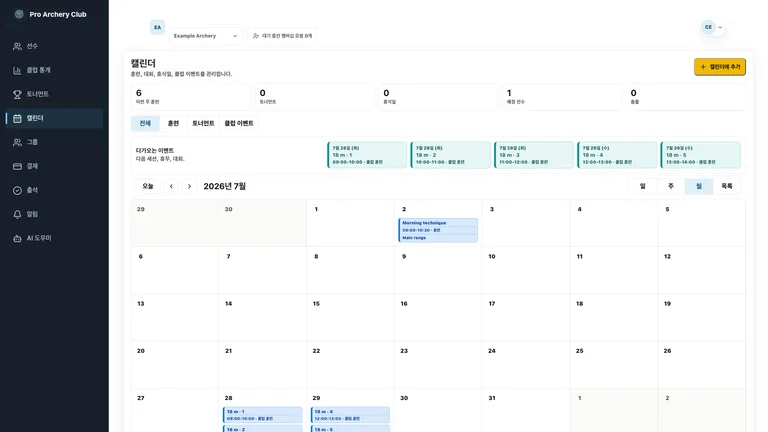Click the '휴식일' stat card showing 0
The height and width of the screenshot is (432, 768).
(438, 97)
